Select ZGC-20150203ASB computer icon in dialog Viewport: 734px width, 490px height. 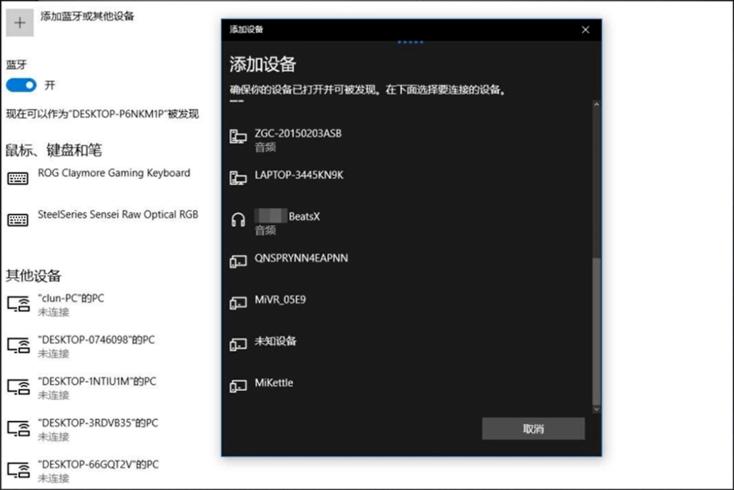pos(238,137)
